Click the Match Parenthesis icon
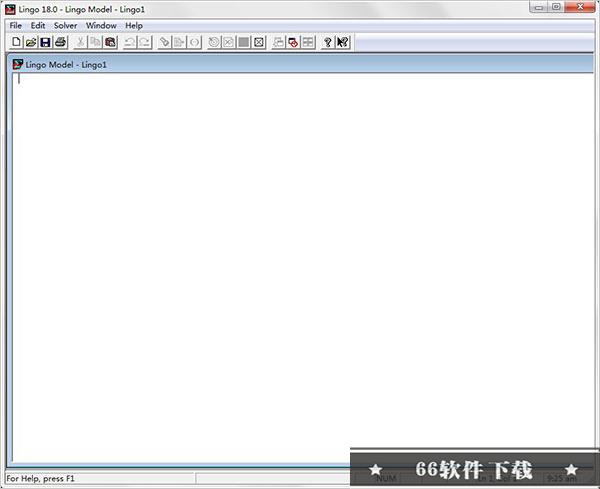 (194, 42)
